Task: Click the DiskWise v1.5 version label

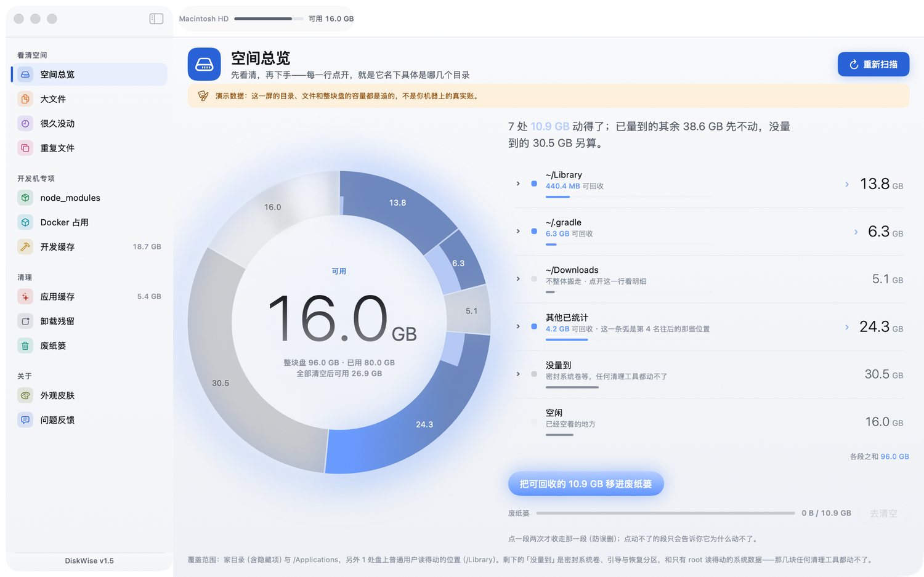Action: 89,560
